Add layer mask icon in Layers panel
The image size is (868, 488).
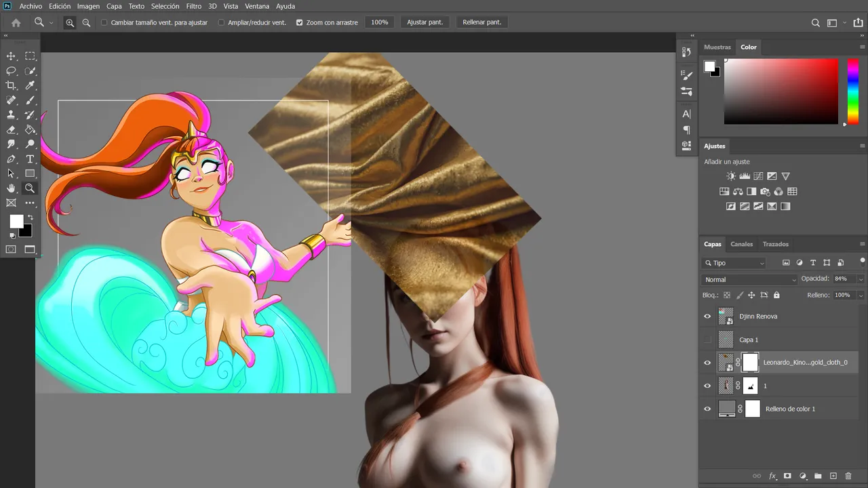pyautogui.click(x=787, y=476)
